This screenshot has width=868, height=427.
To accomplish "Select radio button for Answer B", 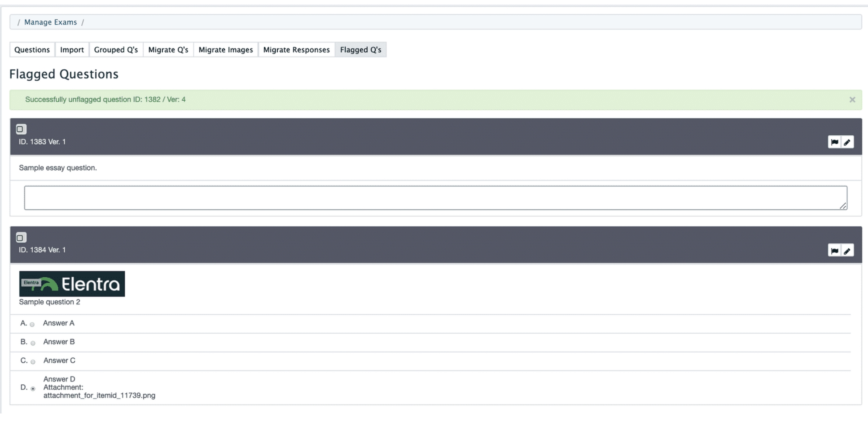I will click(x=33, y=343).
